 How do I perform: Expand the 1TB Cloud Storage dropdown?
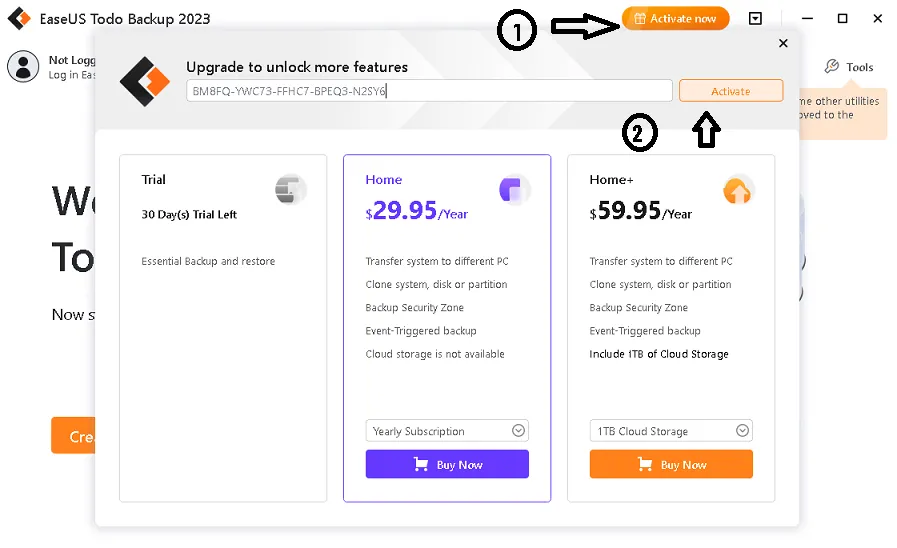[x=671, y=431]
